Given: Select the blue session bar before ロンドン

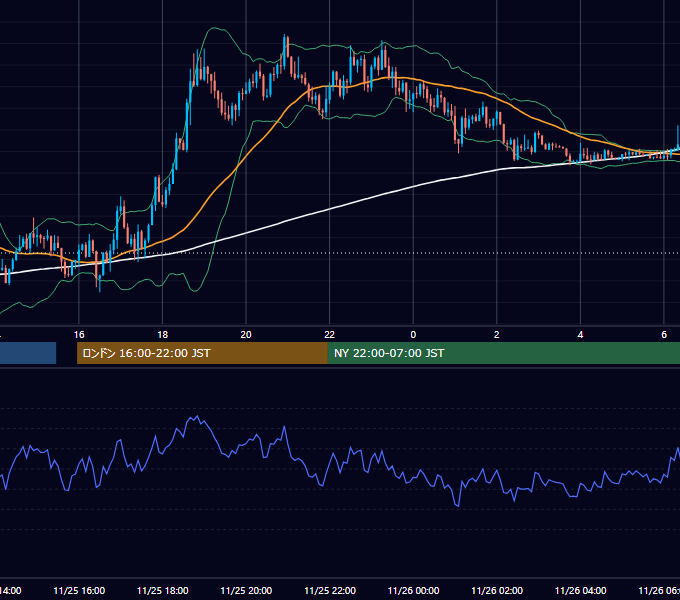Looking at the screenshot, I should tap(28, 353).
